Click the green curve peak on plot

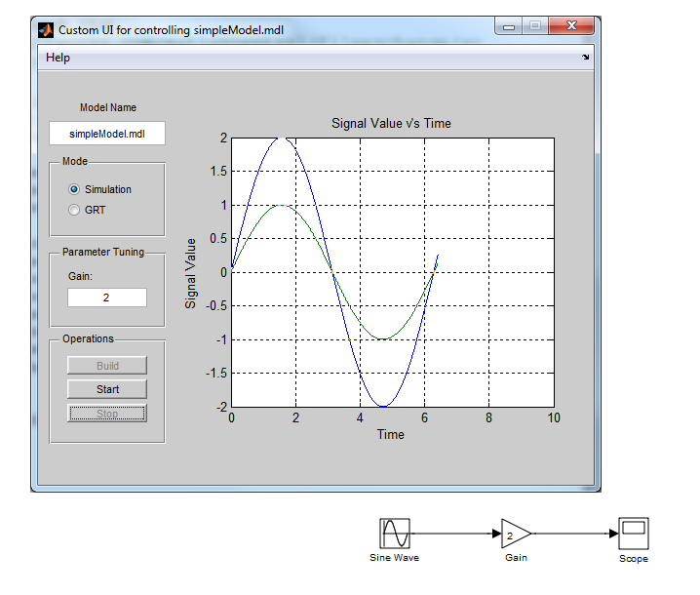click(282, 205)
